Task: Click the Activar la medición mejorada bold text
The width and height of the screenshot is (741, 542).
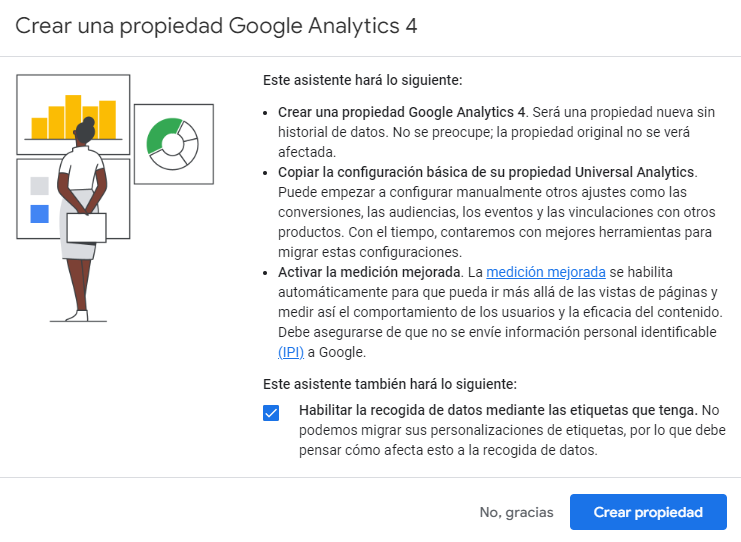Action: (369, 272)
